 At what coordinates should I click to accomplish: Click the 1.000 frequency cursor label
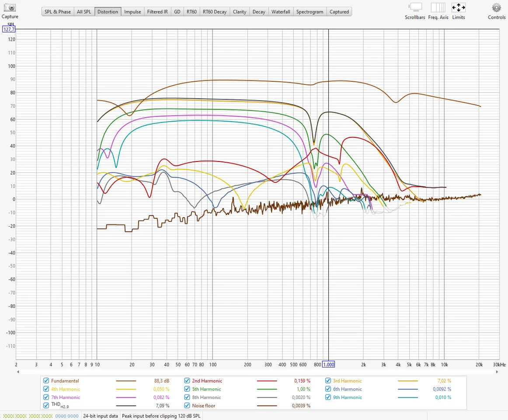(x=328, y=364)
